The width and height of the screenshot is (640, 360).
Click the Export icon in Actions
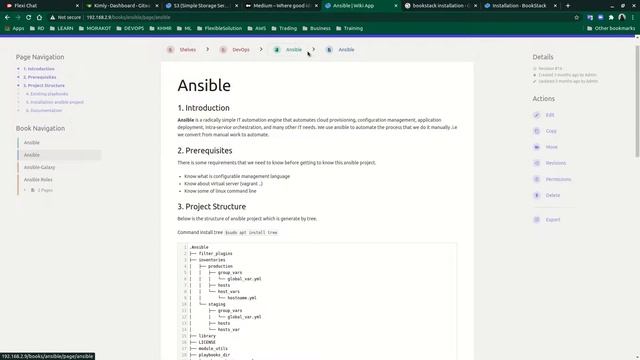(x=537, y=220)
